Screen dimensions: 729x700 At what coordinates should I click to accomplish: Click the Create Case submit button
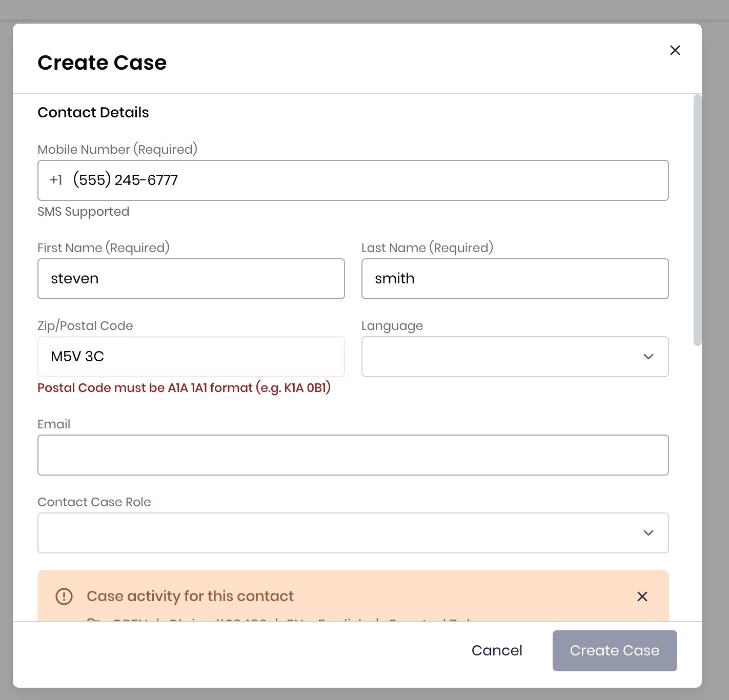click(x=614, y=650)
